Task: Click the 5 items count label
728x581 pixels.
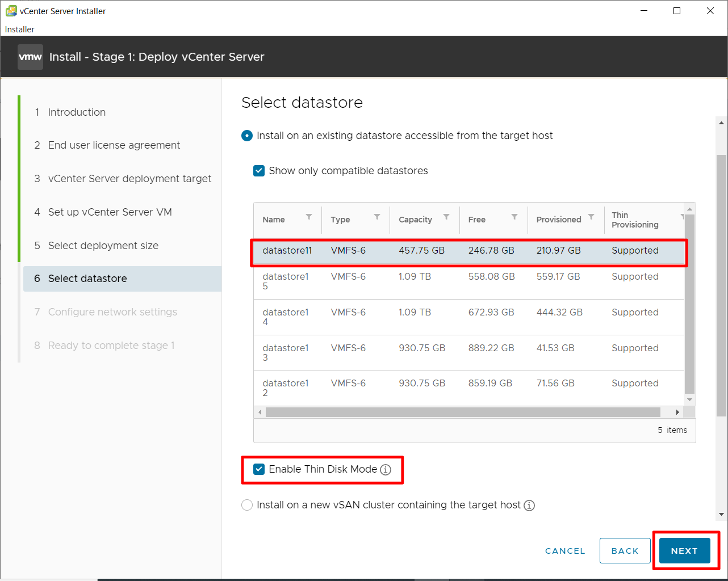Action: (672, 430)
